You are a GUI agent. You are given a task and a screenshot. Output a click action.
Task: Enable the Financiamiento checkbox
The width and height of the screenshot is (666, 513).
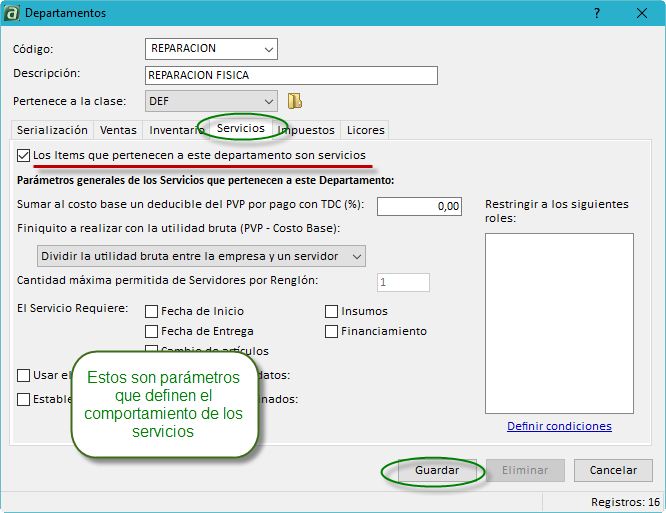(332, 331)
